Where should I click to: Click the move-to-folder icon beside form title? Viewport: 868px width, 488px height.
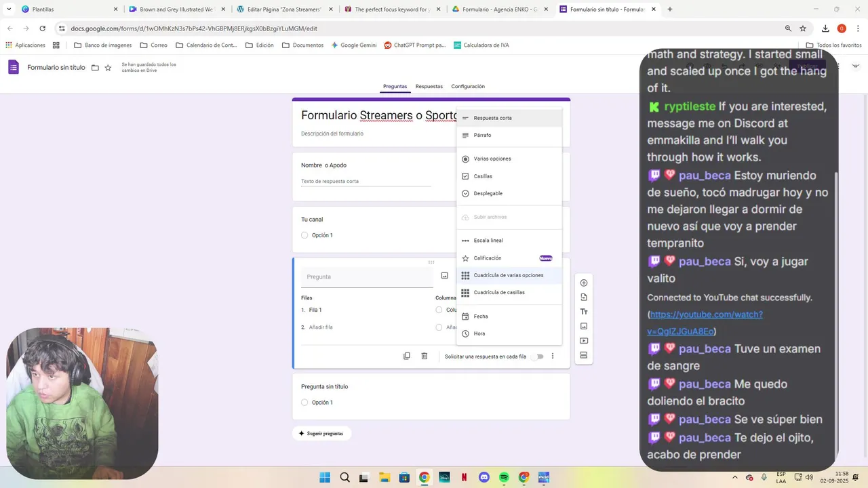tap(95, 68)
